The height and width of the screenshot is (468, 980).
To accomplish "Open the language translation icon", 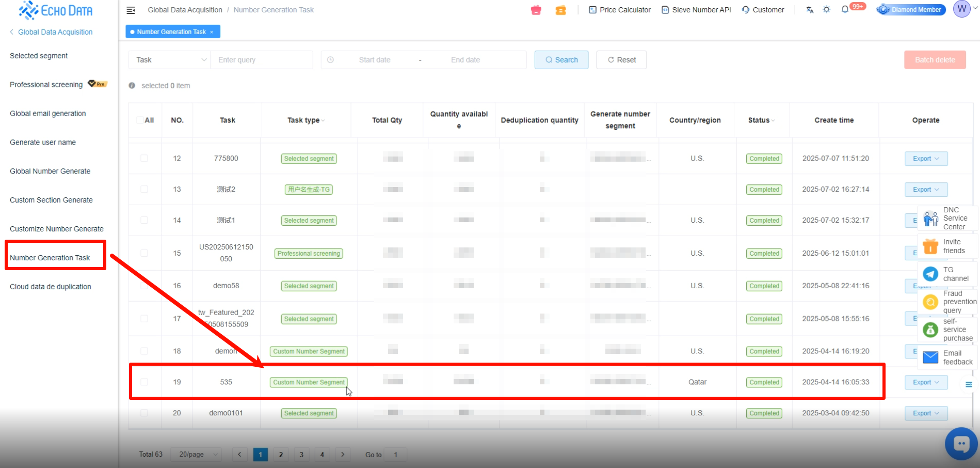I will pyautogui.click(x=810, y=10).
